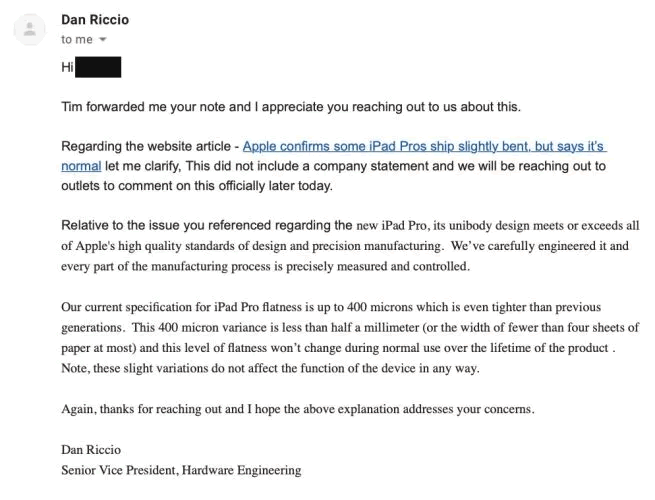This screenshot has width=655, height=500.
Task: Click the blacked-out recipient name after "Hi"
Action: pyautogui.click(x=99, y=68)
